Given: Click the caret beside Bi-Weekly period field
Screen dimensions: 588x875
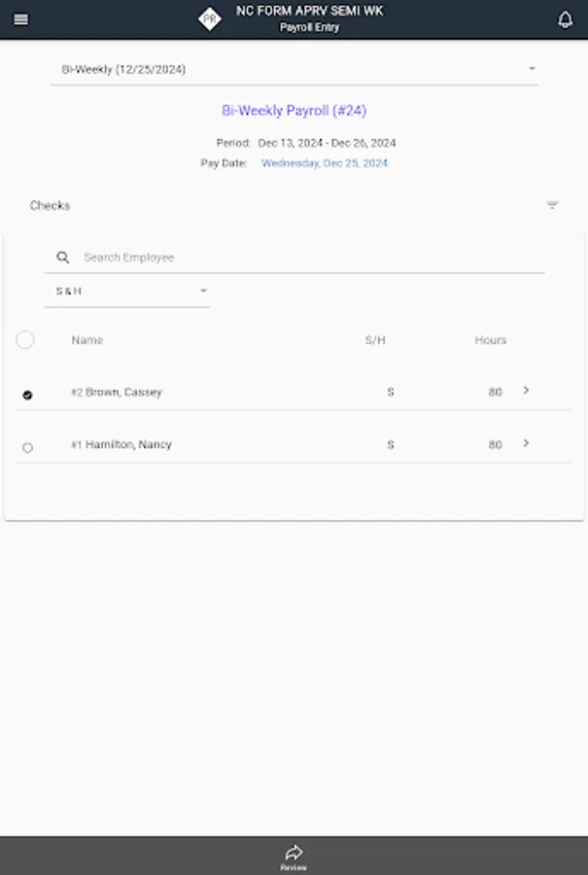Looking at the screenshot, I should (531, 68).
